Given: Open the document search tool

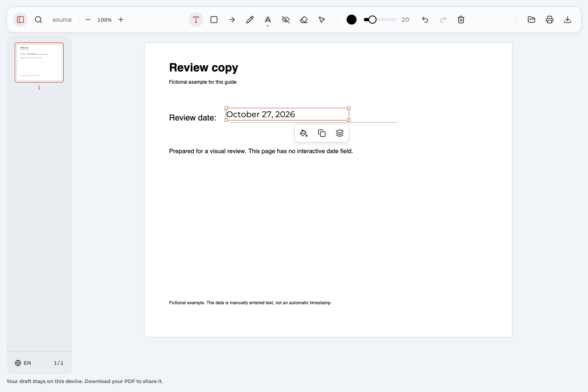Looking at the screenshot, I should point(38,20).
